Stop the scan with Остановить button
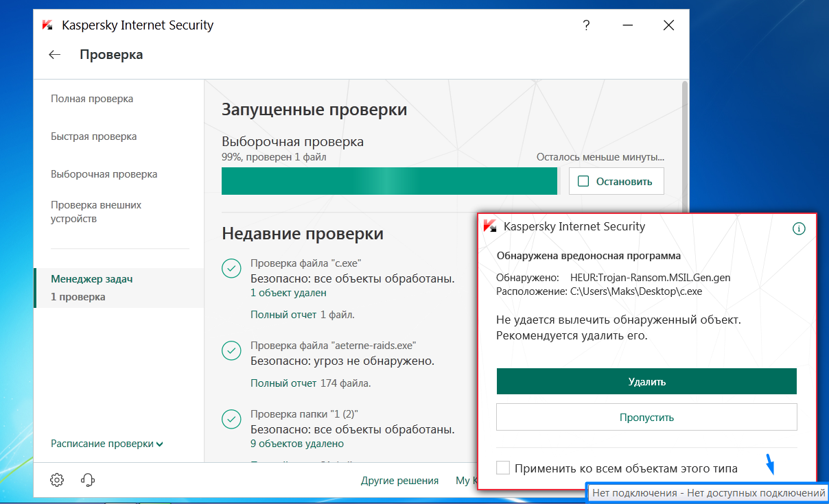 616,182
